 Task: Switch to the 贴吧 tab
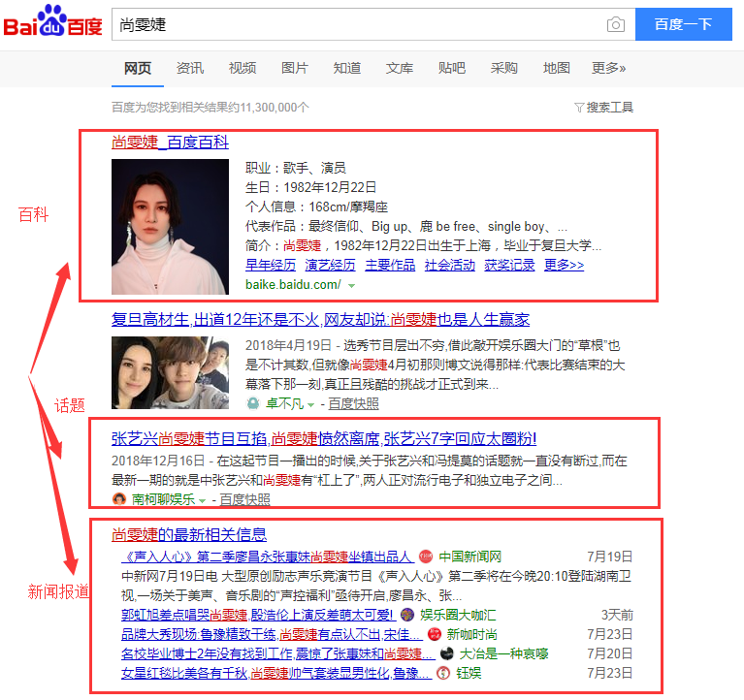(x=451, y=68)
